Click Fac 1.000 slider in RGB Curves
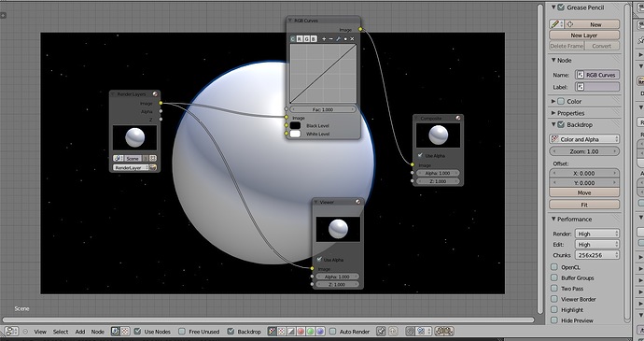The image size is (644, 341). [x=323, y=109]
